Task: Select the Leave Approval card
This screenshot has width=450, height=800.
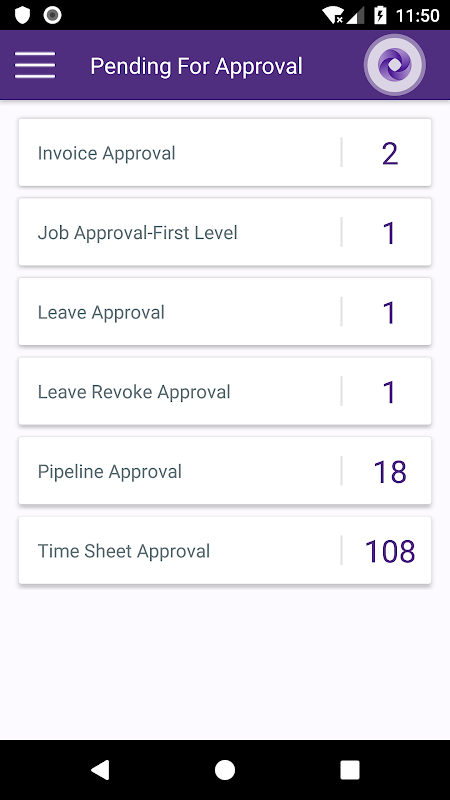Action: point(225,312)
